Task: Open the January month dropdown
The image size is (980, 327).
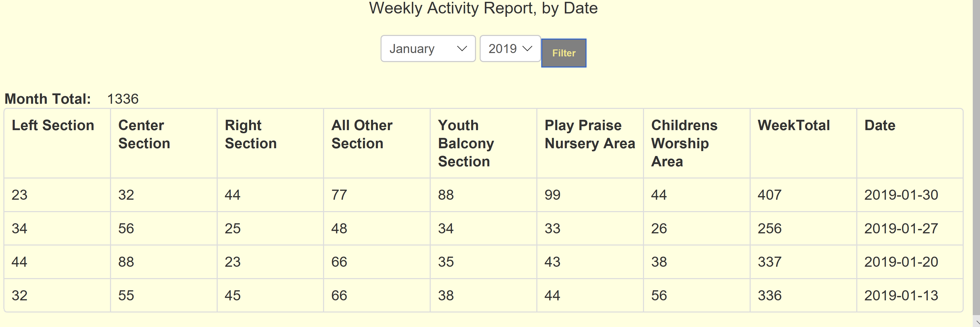Action: pos(428,49)
